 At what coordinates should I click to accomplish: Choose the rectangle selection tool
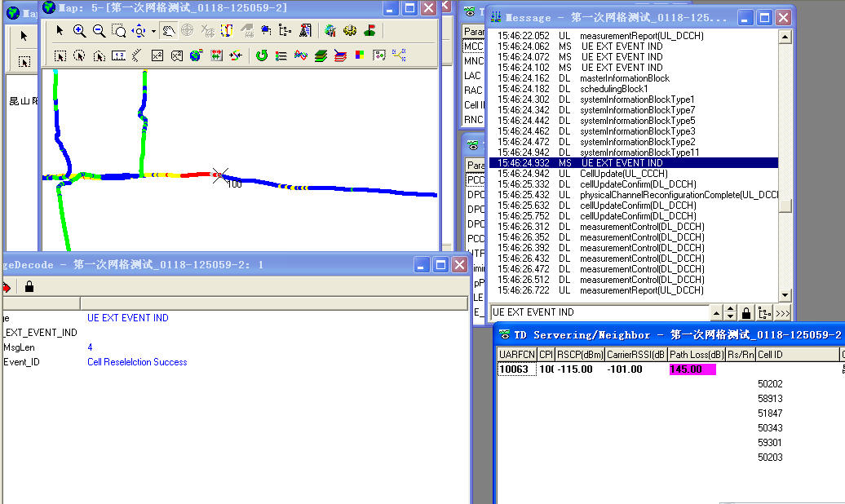(60, 55)
